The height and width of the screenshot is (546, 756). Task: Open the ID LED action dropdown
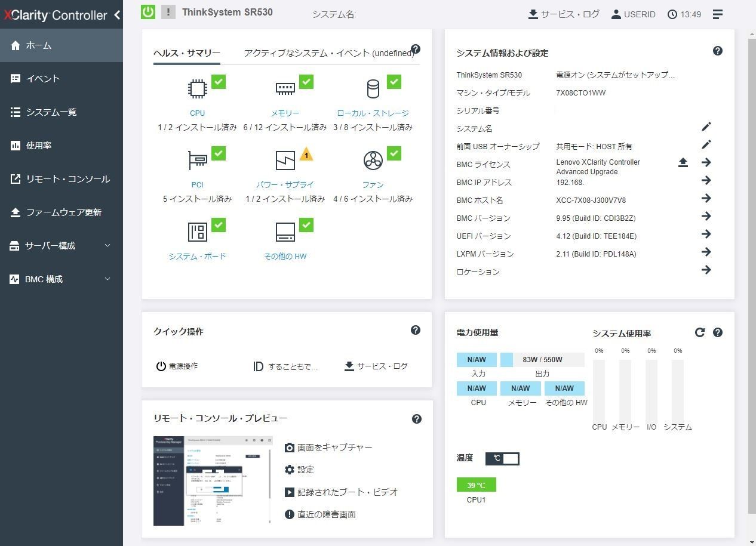pyautogui.click(x=285, y=366)
